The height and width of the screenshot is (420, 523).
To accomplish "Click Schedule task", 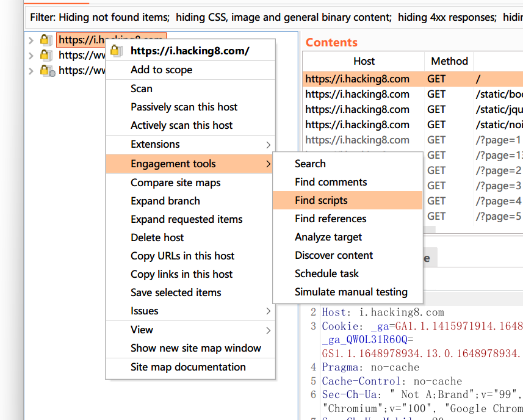I will point(348,274).
